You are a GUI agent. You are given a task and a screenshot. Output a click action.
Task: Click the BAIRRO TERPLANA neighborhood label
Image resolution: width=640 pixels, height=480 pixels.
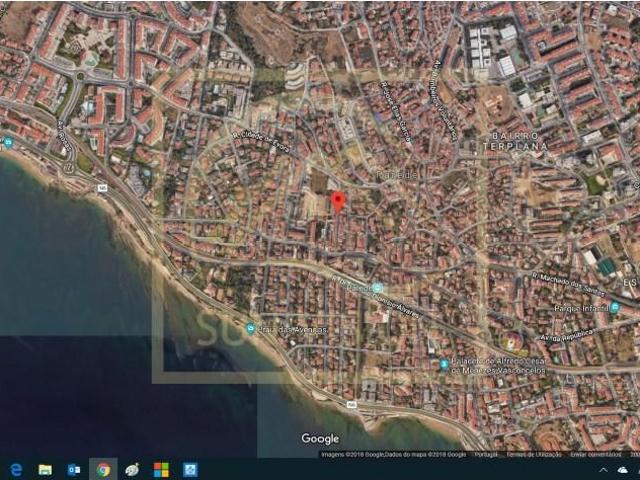pyautogui.click(x=515, y=141)
